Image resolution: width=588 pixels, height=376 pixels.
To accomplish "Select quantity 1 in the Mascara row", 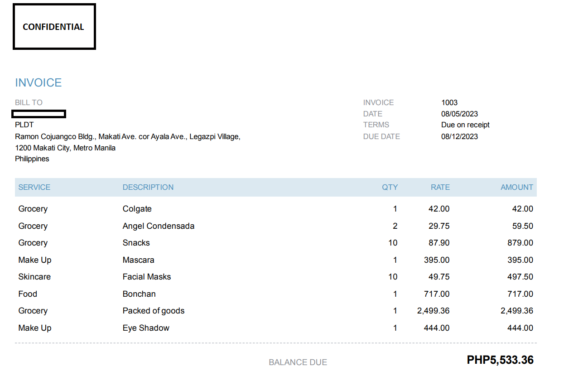I will tap(395, 260).
